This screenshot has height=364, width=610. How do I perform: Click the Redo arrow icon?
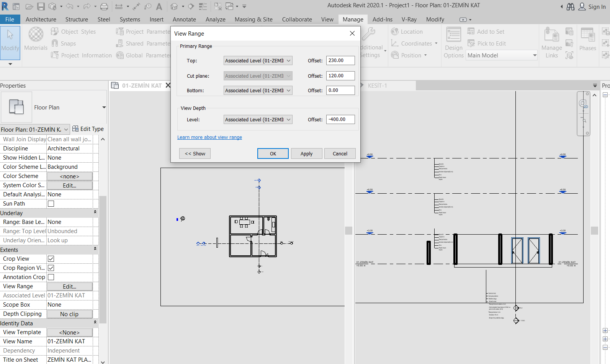pyautogui.click(x=87, y=7)
